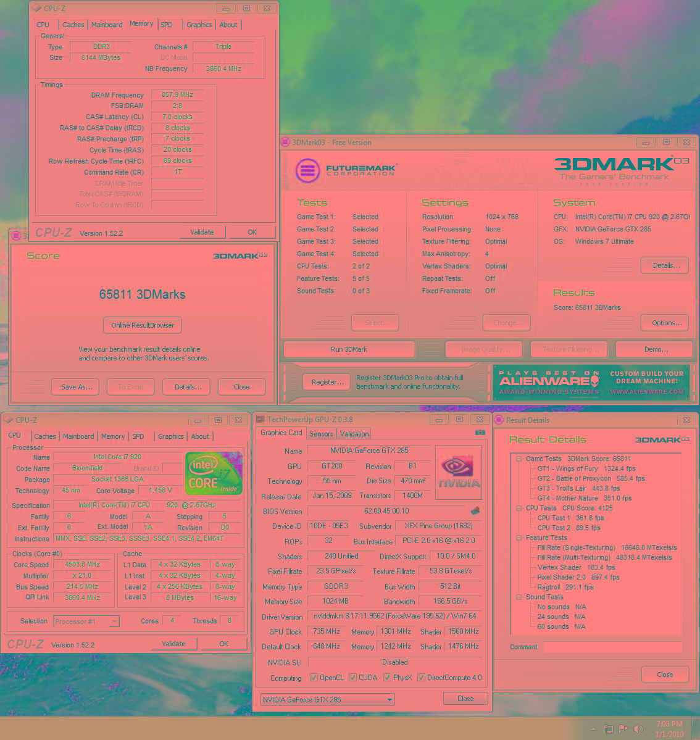Screen dimensions: 700x740
Task: Open Sensors tab in GPU-Z
Action: pyautogui.click(x=321, y=434)
